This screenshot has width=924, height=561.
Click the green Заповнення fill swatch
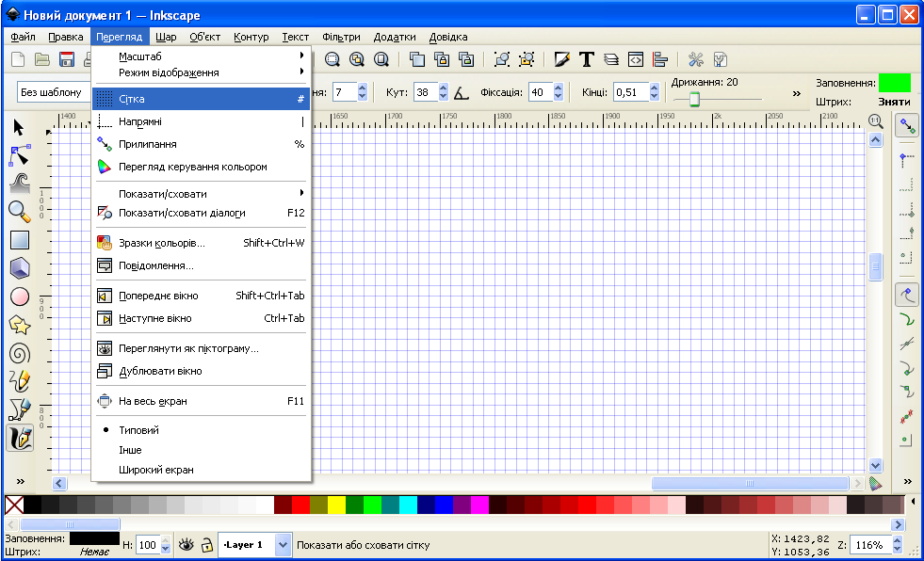pos(895,83)
